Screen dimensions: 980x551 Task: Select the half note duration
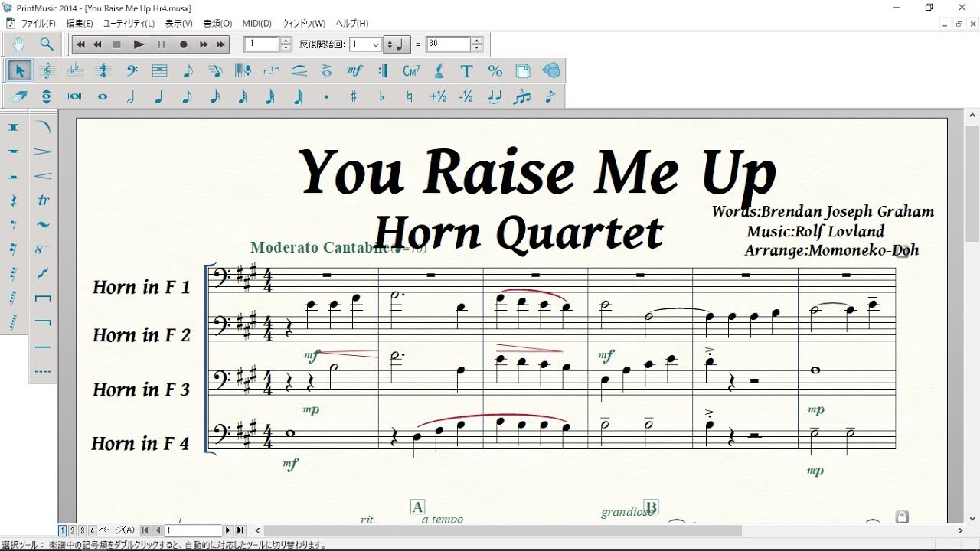click(x=131, y=97)
